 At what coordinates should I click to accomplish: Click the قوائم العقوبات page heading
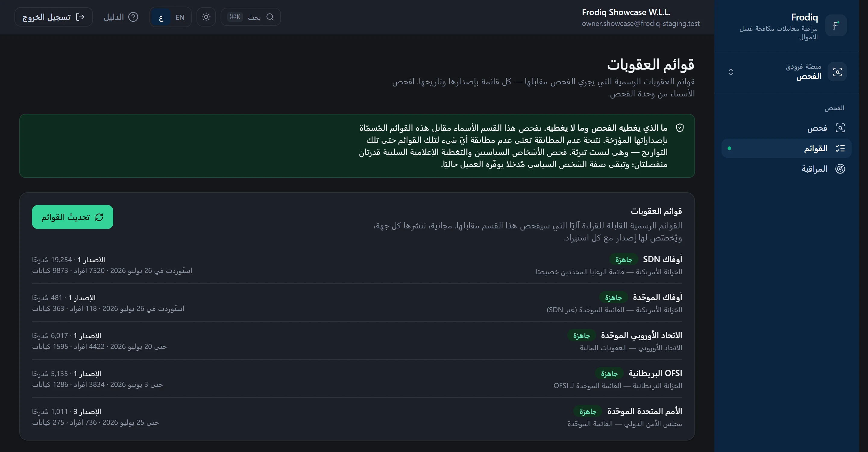[x=651, y=64]
